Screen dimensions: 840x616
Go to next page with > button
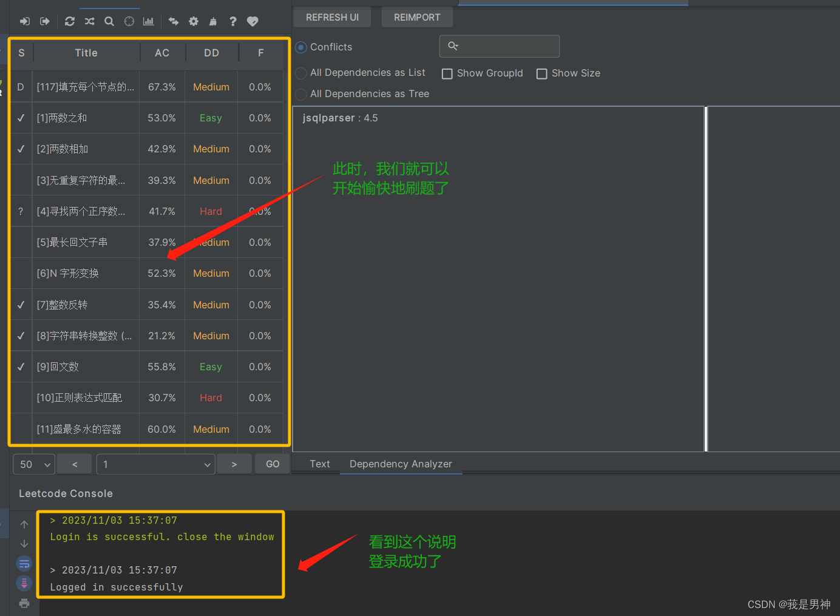(234, 464)
